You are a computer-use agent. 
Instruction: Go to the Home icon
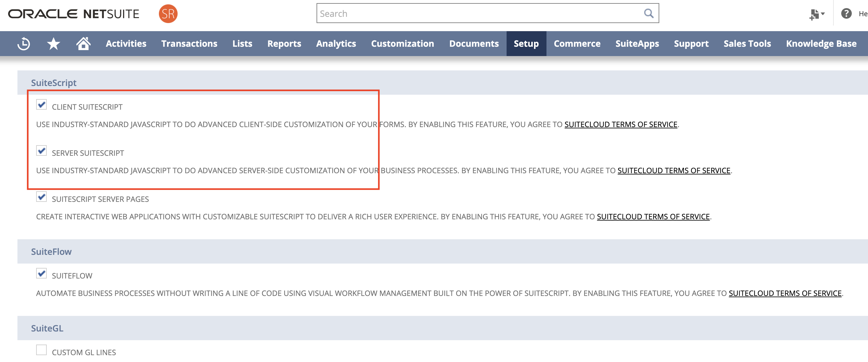click(x=83, y=44)
